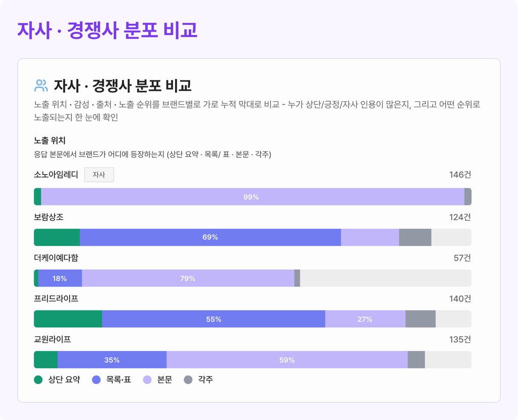The height and width of the screenshot is (420, 518).
Task: Click the 69% segment in 보람상조 bar
Action: pyautogui.click(x=210, y=237)
